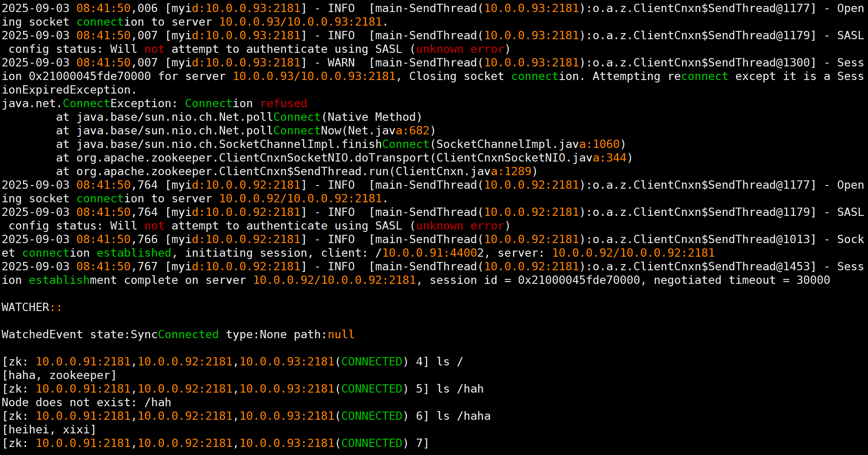The height and width of the screenshot is (455, 868).
Task: Click the timestamp '08:41:50,006'
Action: pos(117,8)
